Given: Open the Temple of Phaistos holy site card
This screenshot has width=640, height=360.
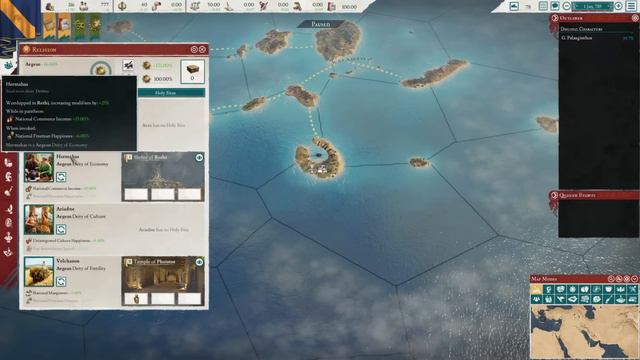Looking at the screenshot, I should 163,281.
